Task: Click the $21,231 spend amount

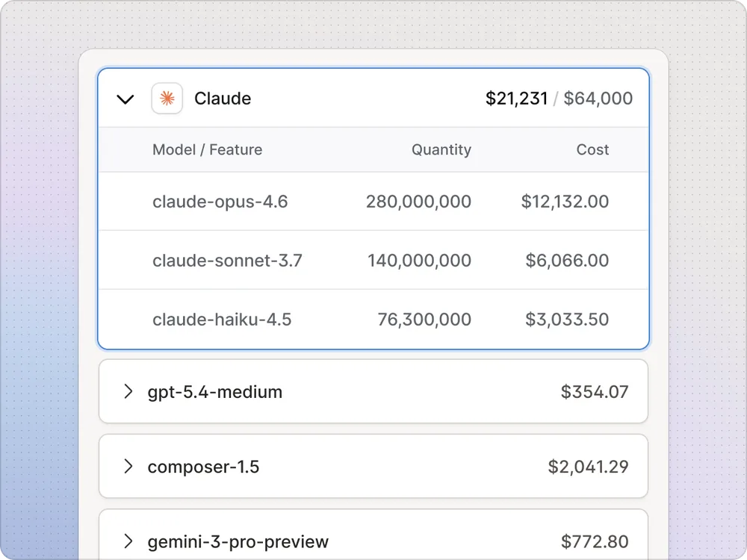Action: click(x=516, y=99)
